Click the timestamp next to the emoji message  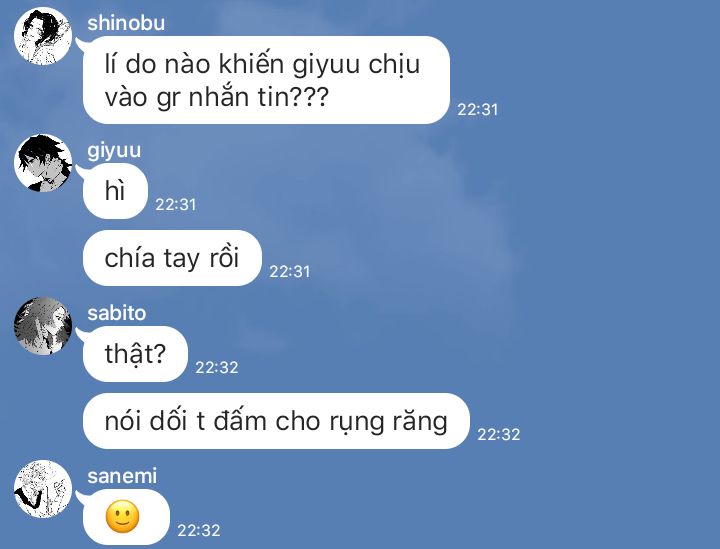199,531
